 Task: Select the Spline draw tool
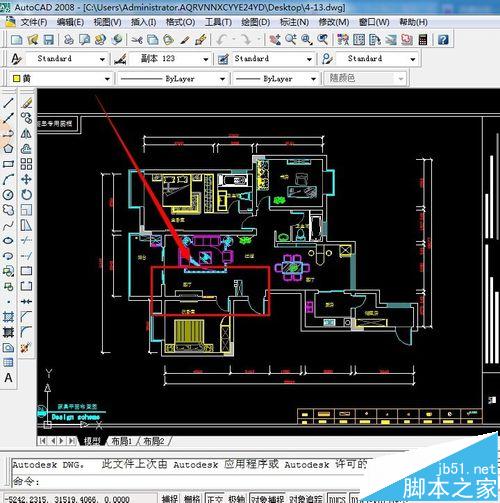(8, 225)
